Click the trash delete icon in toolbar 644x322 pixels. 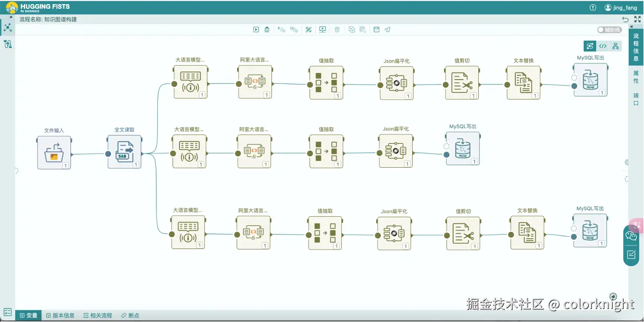337,30
